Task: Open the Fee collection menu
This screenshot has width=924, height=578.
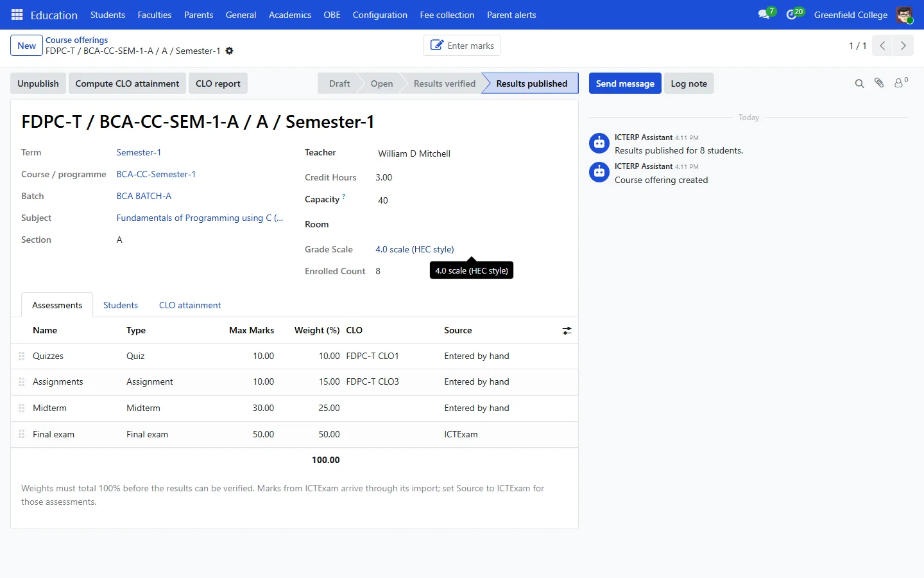Action: coord(447,15)
